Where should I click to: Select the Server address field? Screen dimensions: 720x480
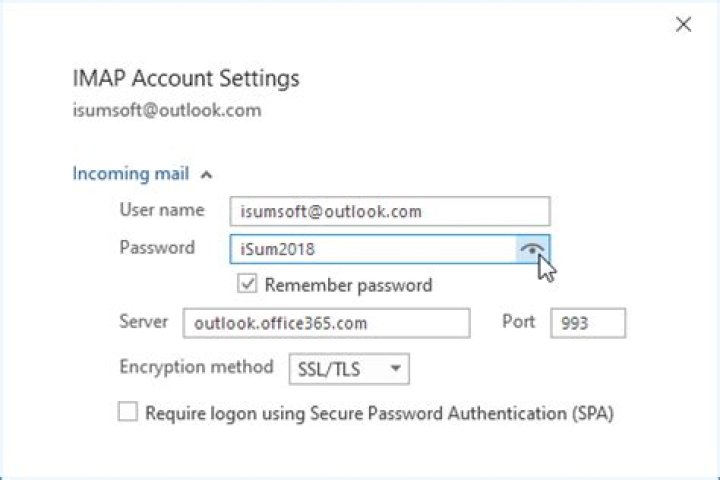[326, 323]
